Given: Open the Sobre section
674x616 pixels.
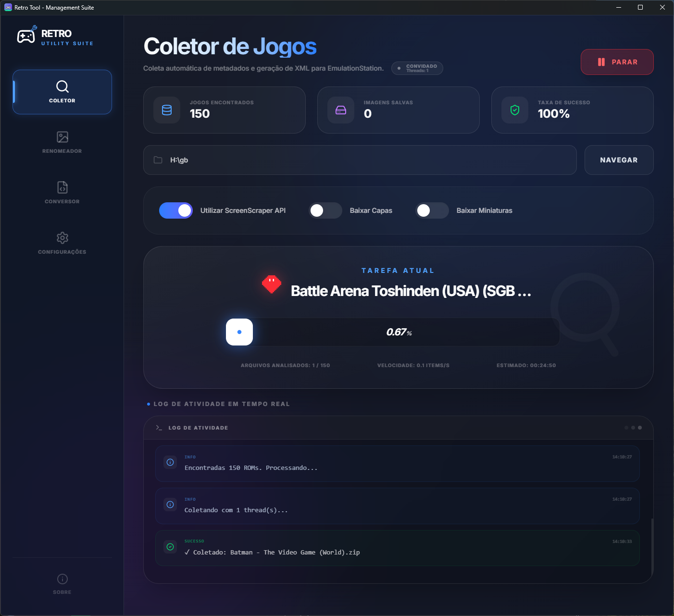Looking at the screenshot, I should (62, 583).
